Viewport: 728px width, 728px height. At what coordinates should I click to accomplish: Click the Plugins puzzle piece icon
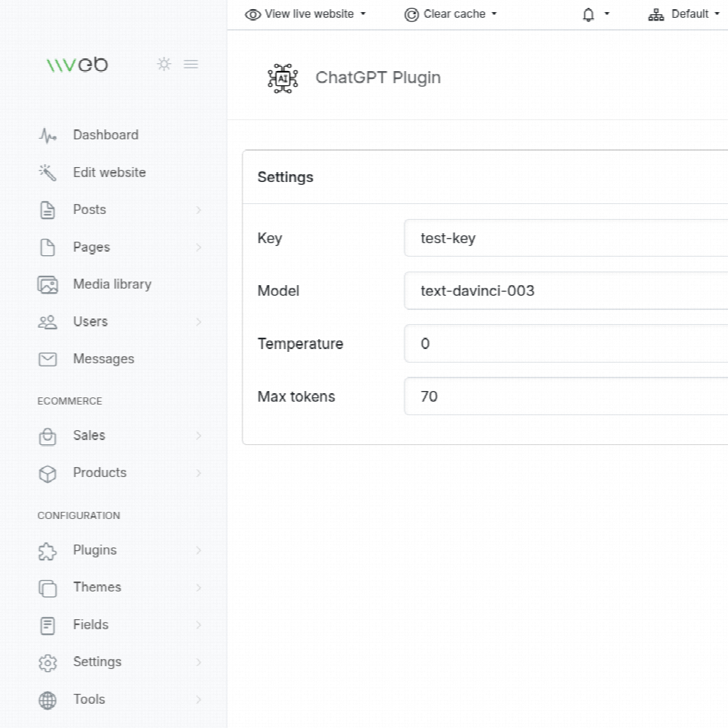(47, 551)
